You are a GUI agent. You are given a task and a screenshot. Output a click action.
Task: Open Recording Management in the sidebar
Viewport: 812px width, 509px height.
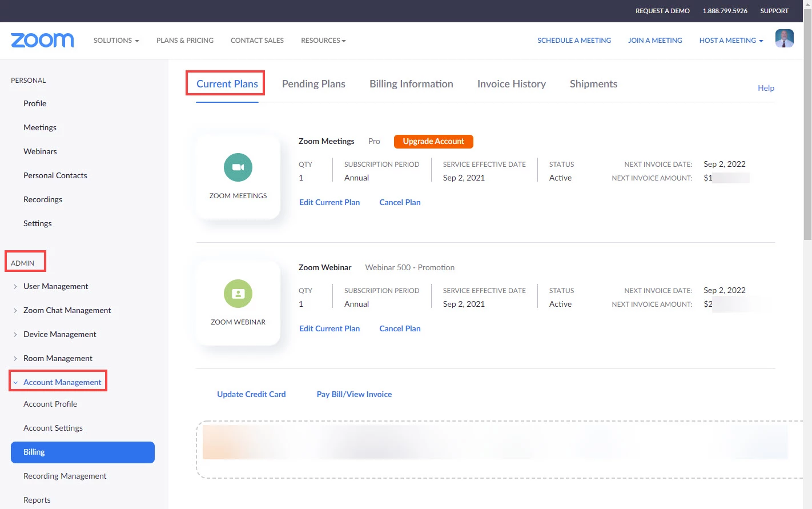tap(65, 476)
